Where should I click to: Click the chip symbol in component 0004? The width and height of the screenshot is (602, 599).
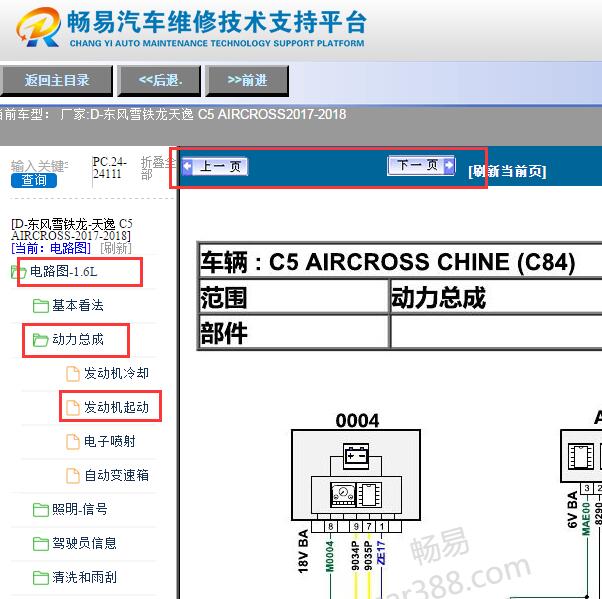(369, 495)
